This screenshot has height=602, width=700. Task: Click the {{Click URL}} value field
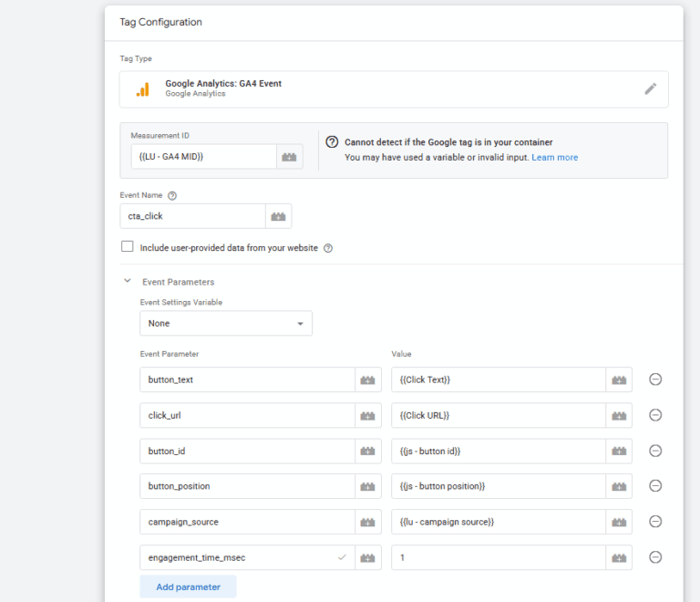498,416
